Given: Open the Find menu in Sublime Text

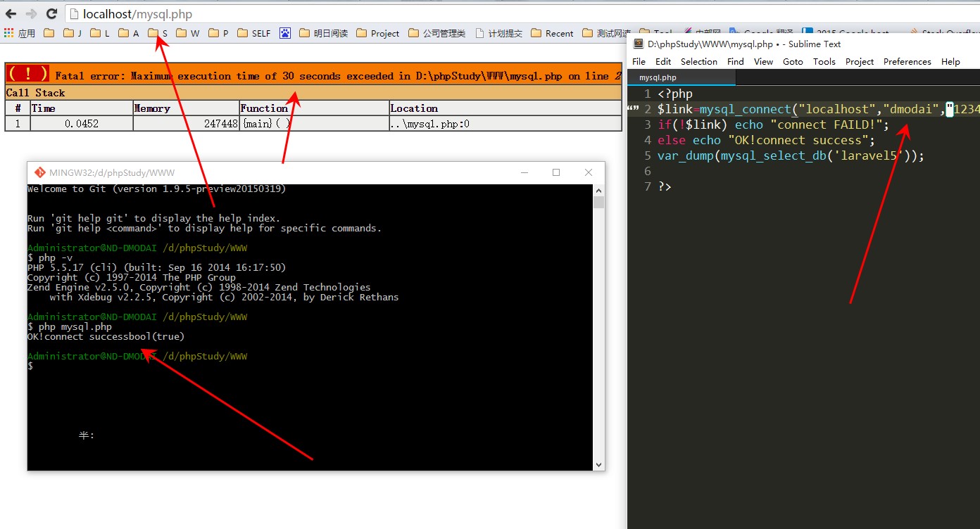Looking at the screenshot, I should 736,61.
